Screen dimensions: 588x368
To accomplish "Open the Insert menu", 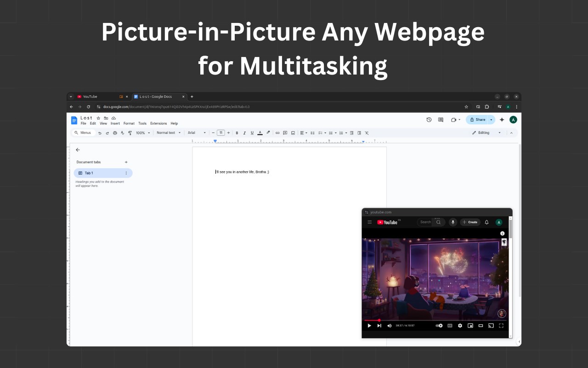I will (115, 123).
